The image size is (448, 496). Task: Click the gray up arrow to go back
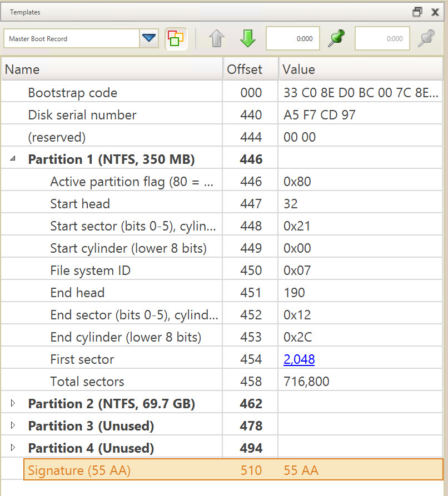click(217, 38)
